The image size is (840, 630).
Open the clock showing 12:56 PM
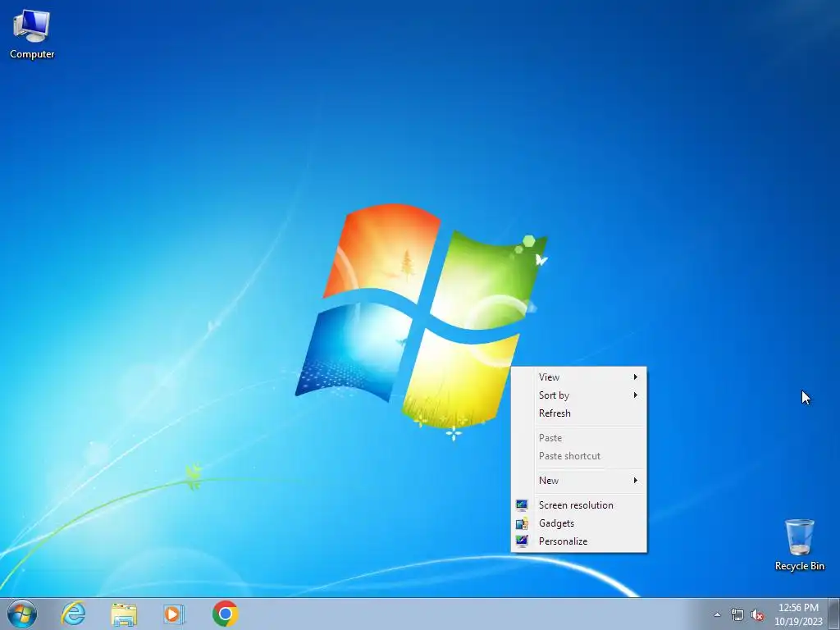coord(798,614)
